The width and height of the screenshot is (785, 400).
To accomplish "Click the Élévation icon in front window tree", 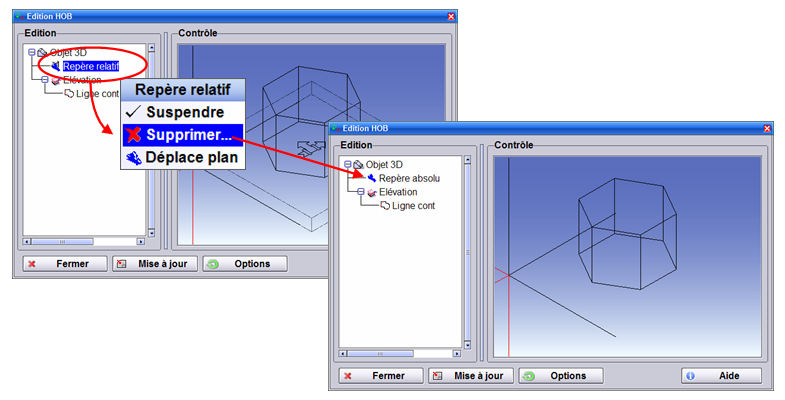I will pos(371,192).
